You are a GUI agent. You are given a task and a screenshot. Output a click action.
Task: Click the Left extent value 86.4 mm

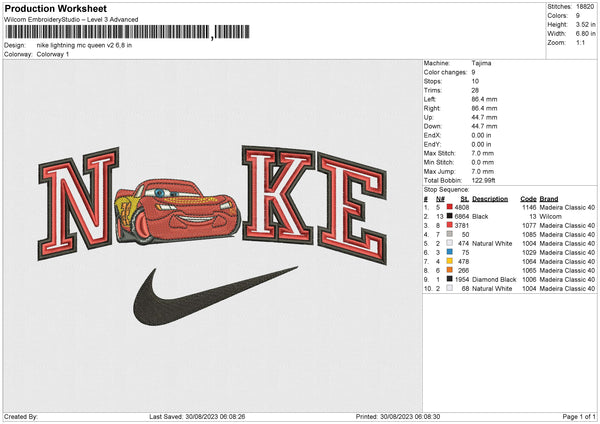484,99
